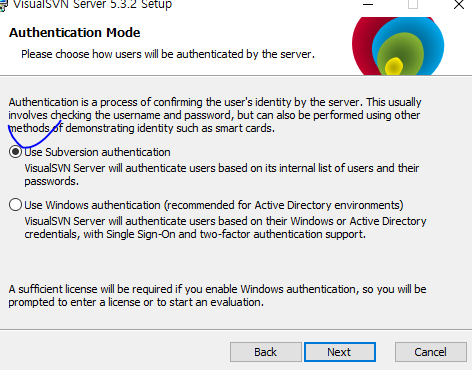
Task: Go Back to previous setup step
Action: (266, 352)
